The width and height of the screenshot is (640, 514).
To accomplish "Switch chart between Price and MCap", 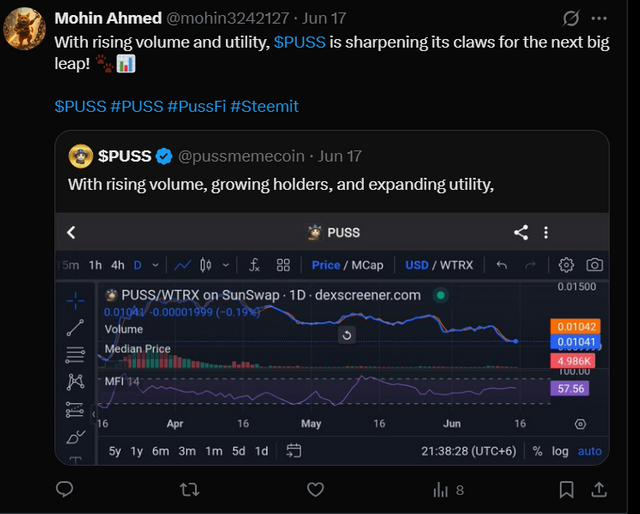I will (347, 265).
